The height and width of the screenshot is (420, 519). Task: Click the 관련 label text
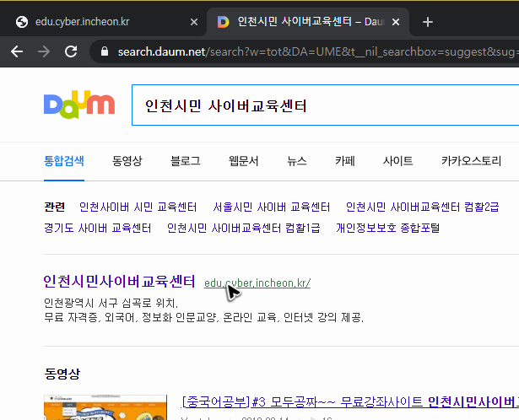[x=55, y=207]
